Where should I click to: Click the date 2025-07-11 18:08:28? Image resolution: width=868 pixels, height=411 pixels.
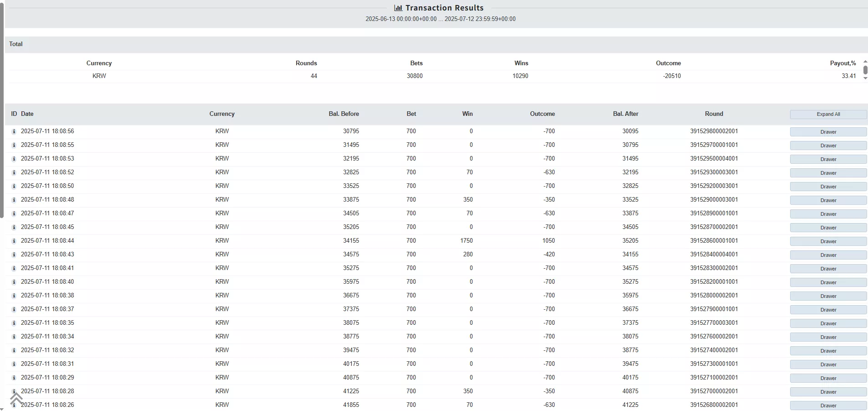[47, 391]
